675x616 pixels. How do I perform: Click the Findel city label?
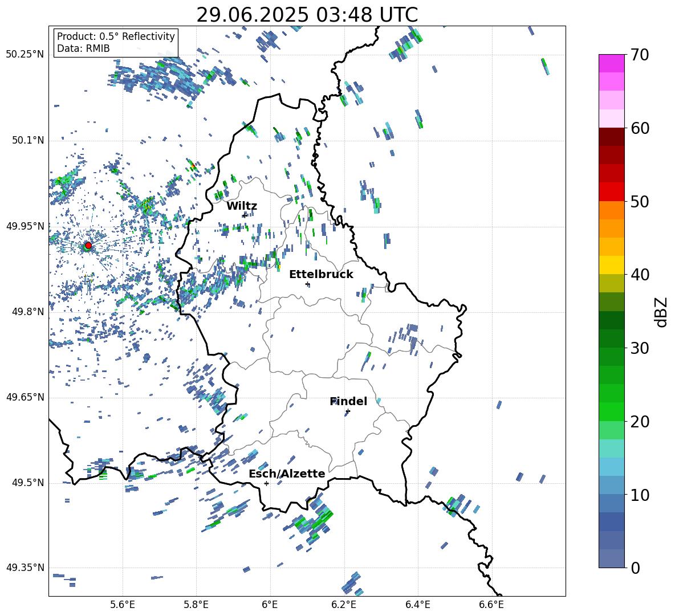point(348,401)
